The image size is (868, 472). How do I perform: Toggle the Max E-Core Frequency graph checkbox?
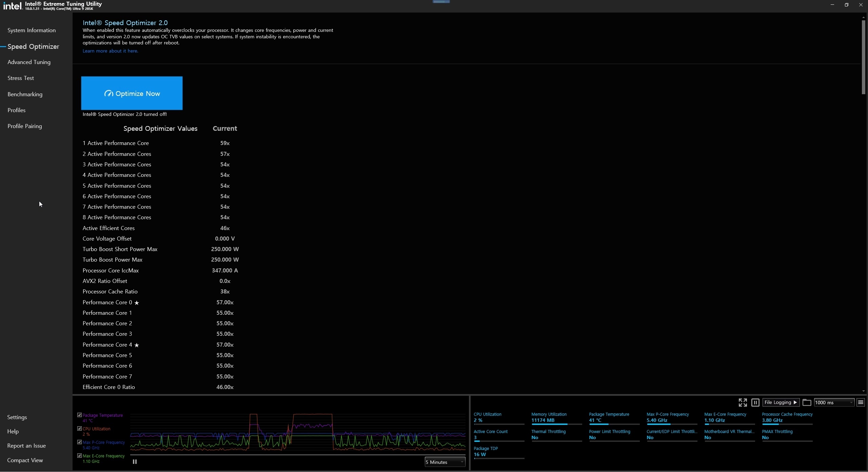(x=79, y=455)
